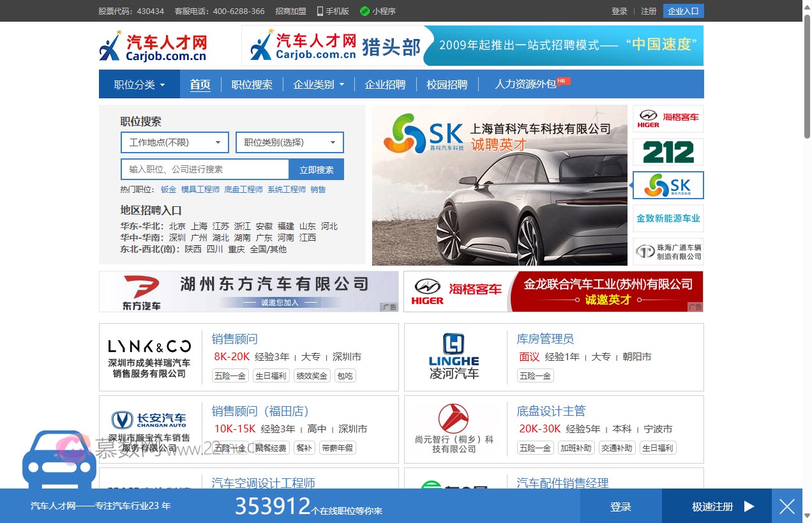Viewport: 812px width, 523px height.
Task: Click the 212 brand logo in sidebar
Action: (x=667, y=152)
